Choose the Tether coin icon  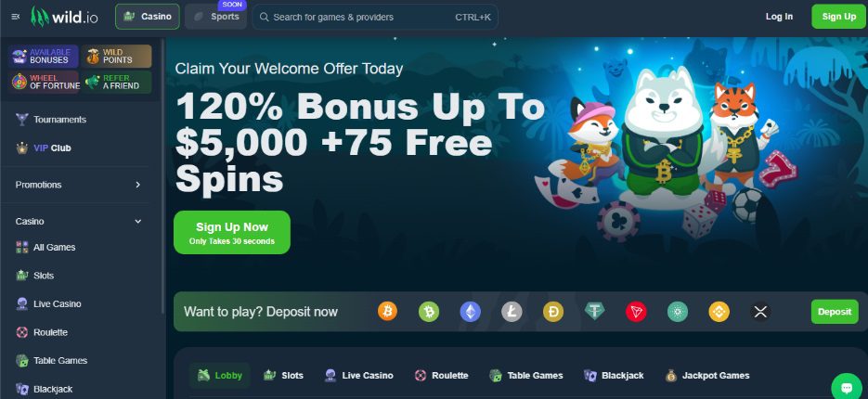(x=594, y=312)
